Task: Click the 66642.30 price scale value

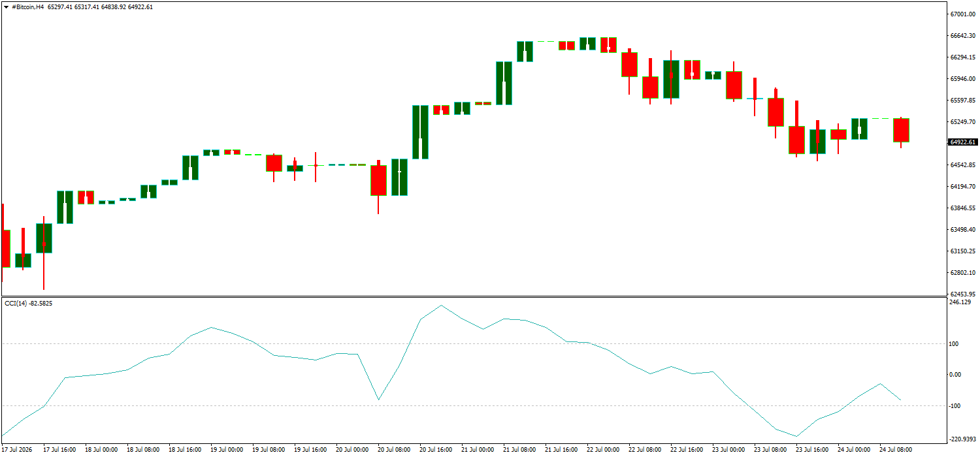Action: click(x=962, y=36)
